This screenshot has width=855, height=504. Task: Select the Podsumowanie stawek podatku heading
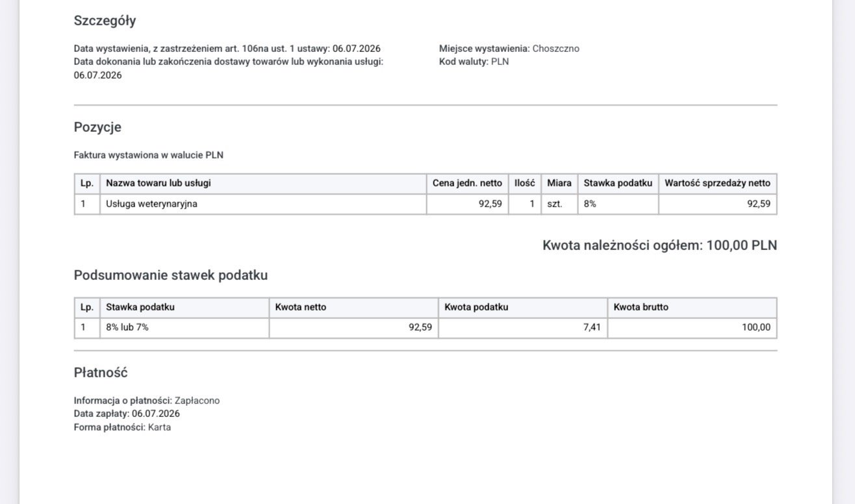tap(171, 275)
